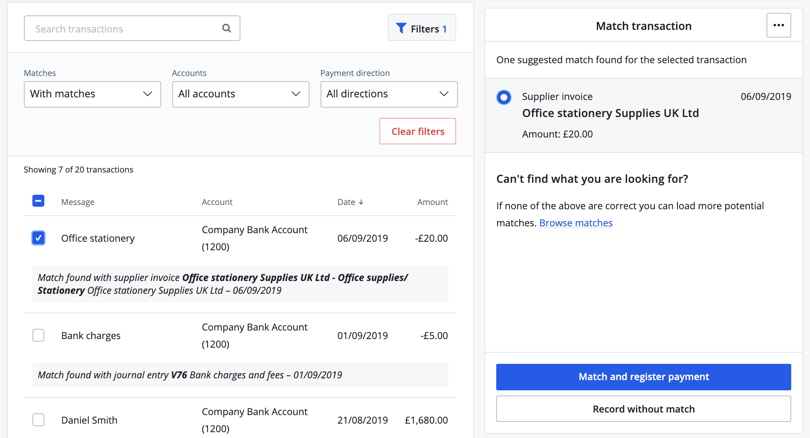Tick the Daniel Smith transaction checkbox
This screenshot has height=438, width=810.
(38, 420)
